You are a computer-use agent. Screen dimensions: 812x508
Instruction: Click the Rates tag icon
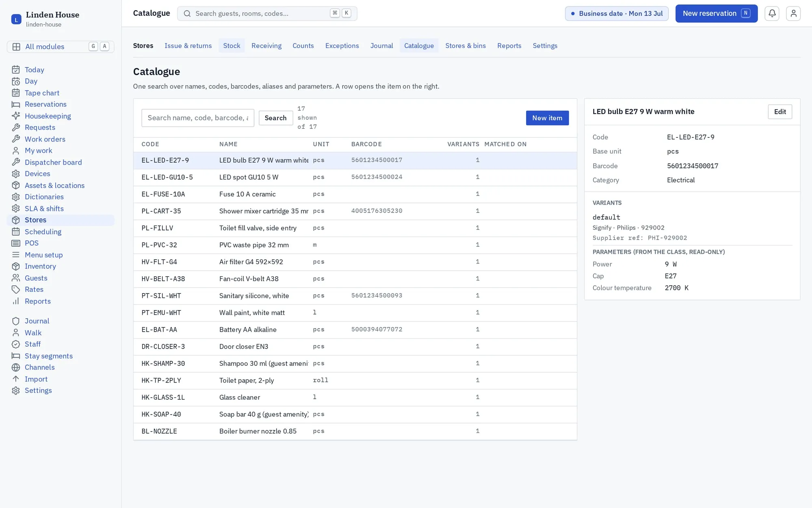(x=16, y=289)
